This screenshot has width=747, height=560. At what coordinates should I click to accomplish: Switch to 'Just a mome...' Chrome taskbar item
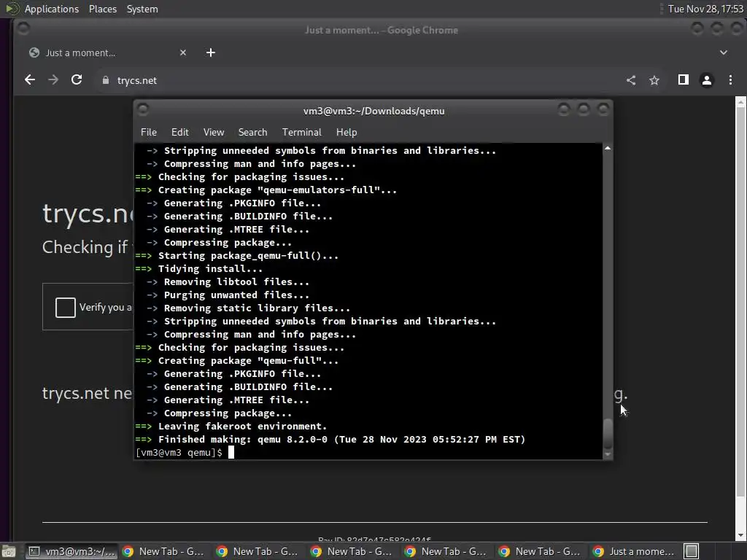click(x=634, y=551)
